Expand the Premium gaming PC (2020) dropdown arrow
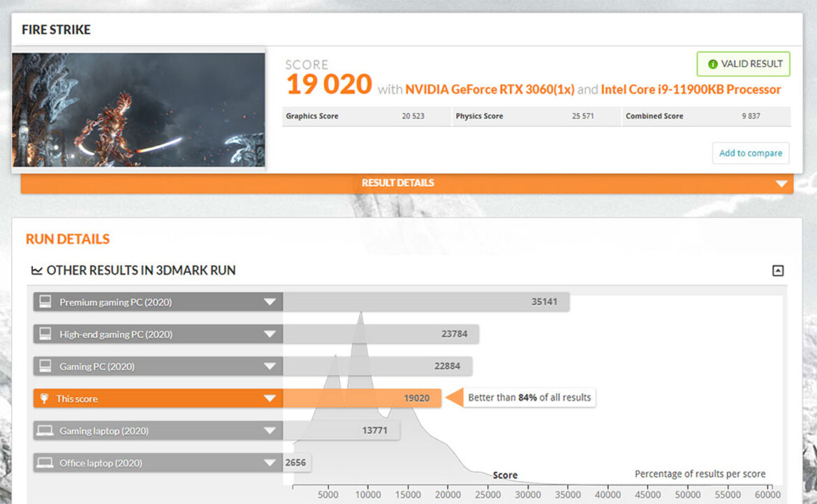 click(x=270, y=302)
